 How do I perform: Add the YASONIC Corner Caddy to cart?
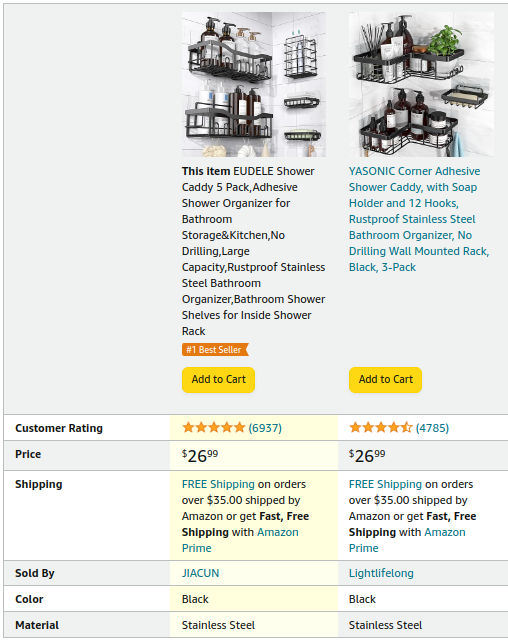pyautogui.click(x=385, y=379)
